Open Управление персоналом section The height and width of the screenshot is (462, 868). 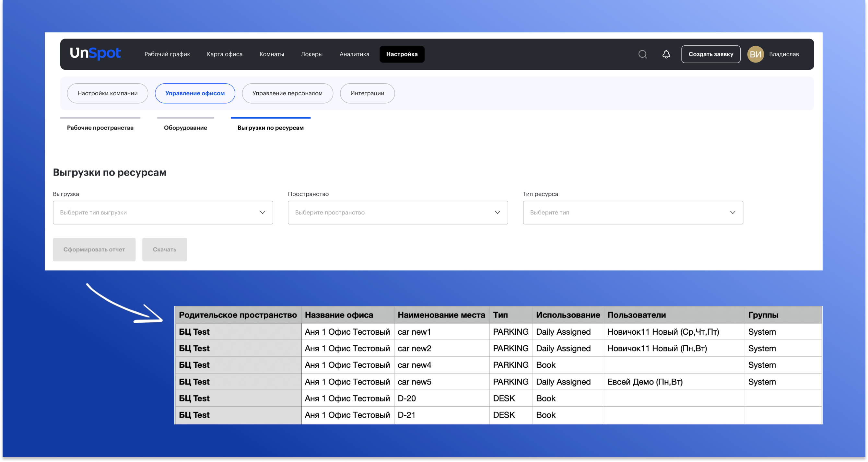287,93
